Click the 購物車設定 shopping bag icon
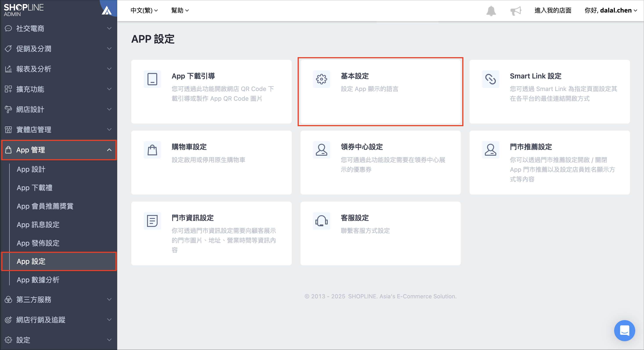The image size is (644, 350). tap(152, 150)
